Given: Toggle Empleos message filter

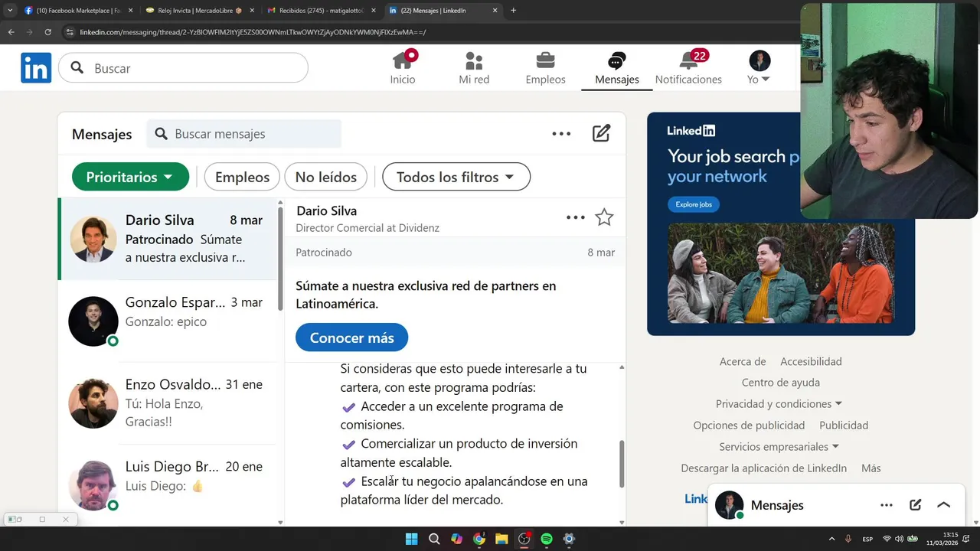Looking at the screenshot, I should coord(242,177).
